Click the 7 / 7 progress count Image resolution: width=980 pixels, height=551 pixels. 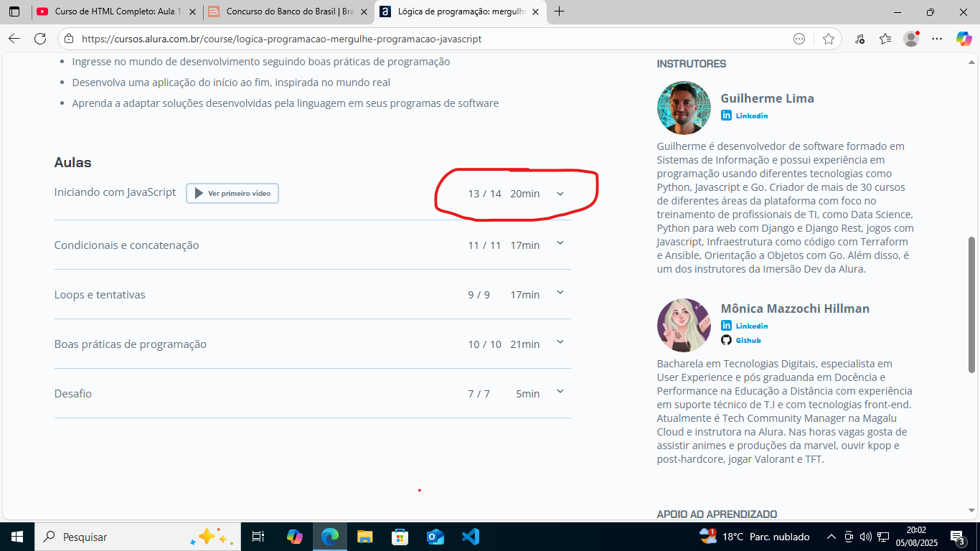(x=479, y=394)
